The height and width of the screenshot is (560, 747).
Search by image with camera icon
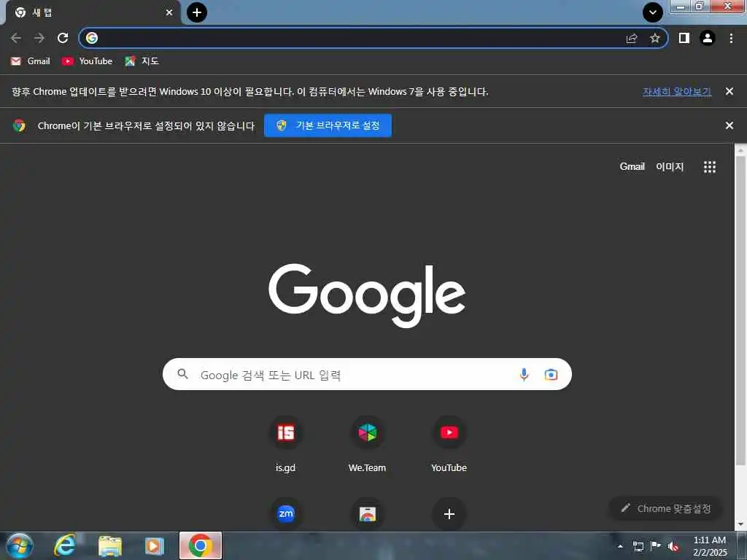551,374
